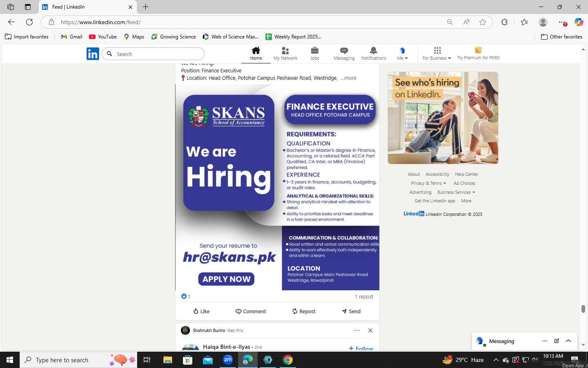Toggle Read aloud in address bar
The width and height of the screenshot is (588, 368).
(466, 22)
